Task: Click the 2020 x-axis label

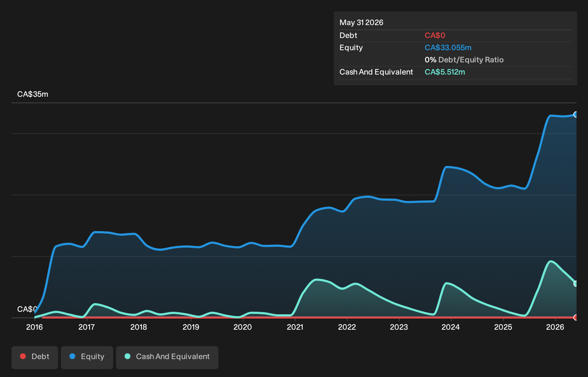Action: 243,327
